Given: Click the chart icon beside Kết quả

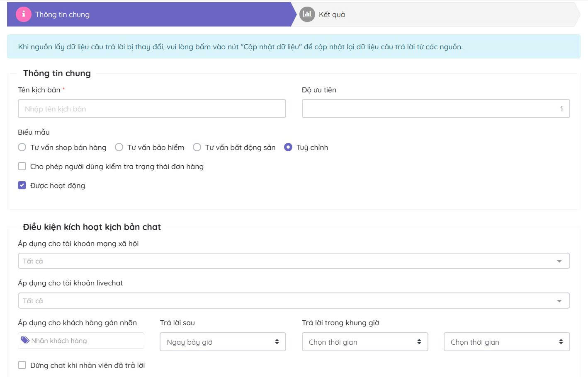Looking at the screenshot, I should [x=307, y=14].
